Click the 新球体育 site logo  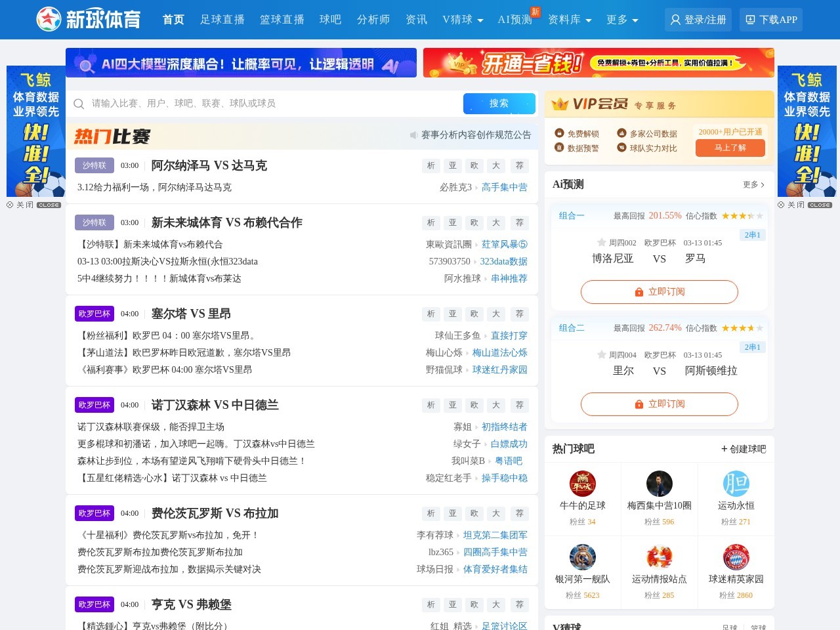coord(89,19)
